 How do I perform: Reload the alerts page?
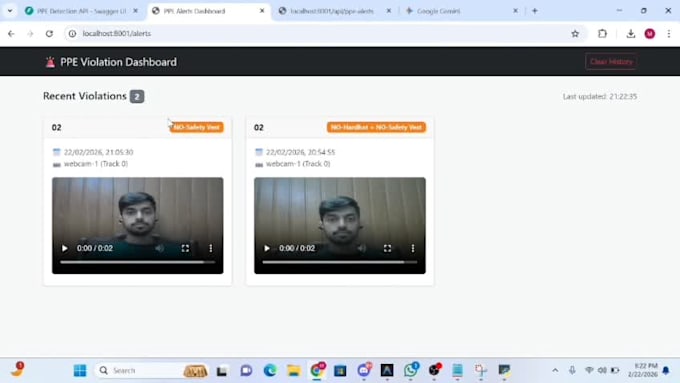pyautogui.click(x=49, y=33)
